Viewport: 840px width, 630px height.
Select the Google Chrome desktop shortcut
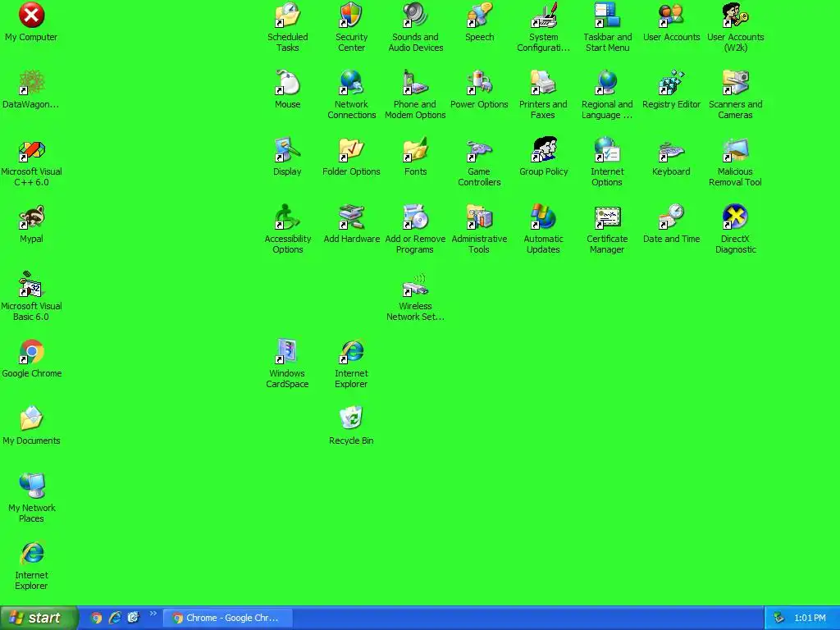(x=31, y=352)
